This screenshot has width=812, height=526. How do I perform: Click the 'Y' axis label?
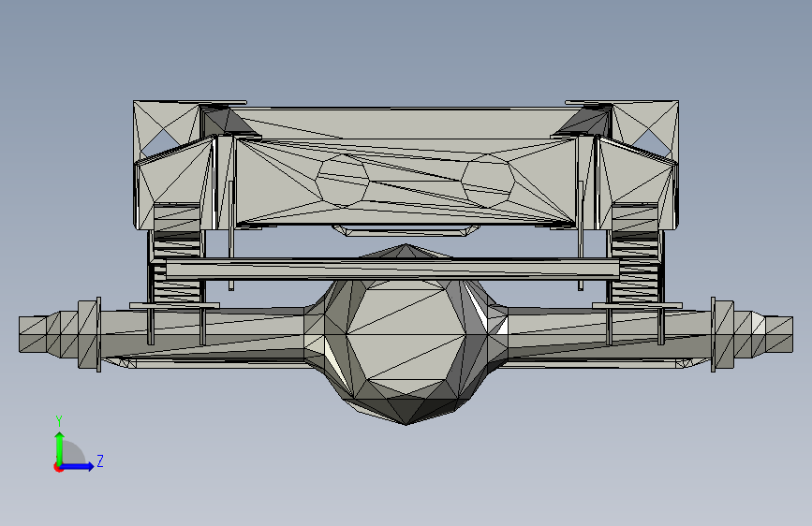(x=59, y=421)
